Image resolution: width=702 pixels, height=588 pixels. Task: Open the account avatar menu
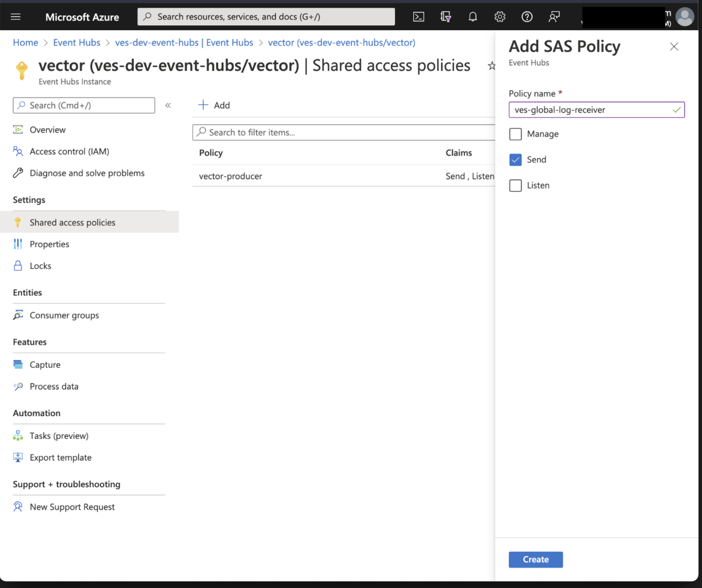[x=684, y=17]
